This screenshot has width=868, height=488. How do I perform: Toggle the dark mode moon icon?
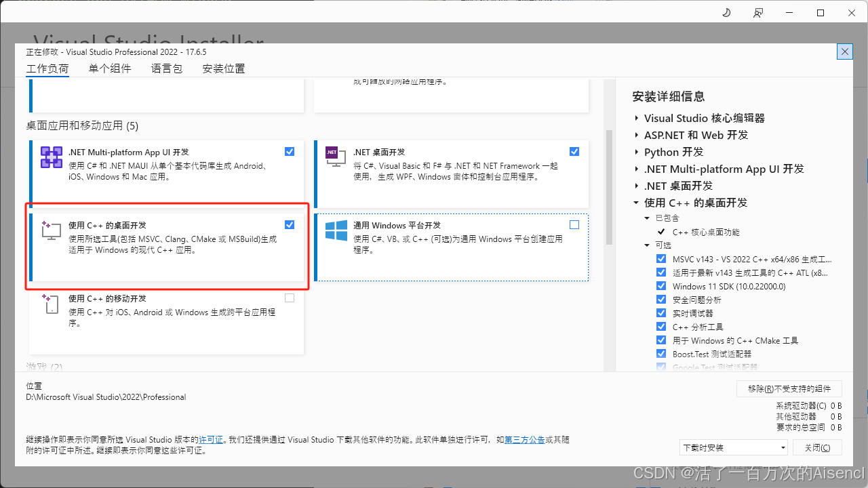[x=726, y=13]
